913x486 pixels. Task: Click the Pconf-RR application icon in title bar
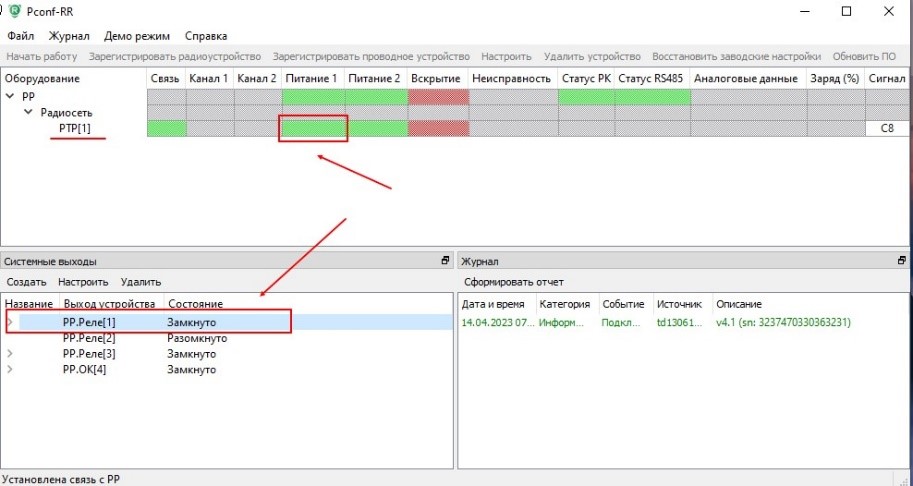coord(14,11)
